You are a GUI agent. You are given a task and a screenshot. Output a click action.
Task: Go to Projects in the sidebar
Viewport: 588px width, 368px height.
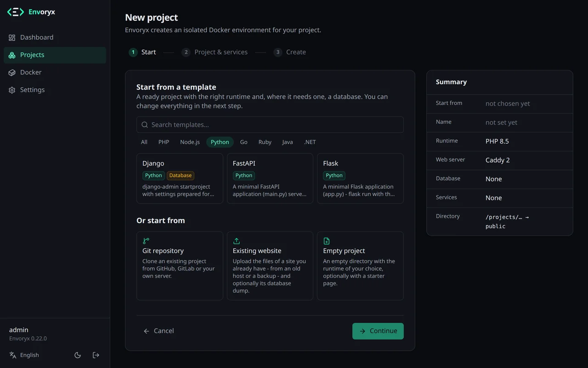pos(55,55)
